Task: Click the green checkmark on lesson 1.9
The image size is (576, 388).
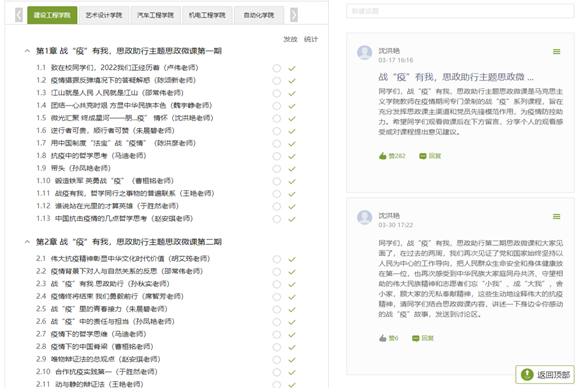Action: click(x=292, y=169)
